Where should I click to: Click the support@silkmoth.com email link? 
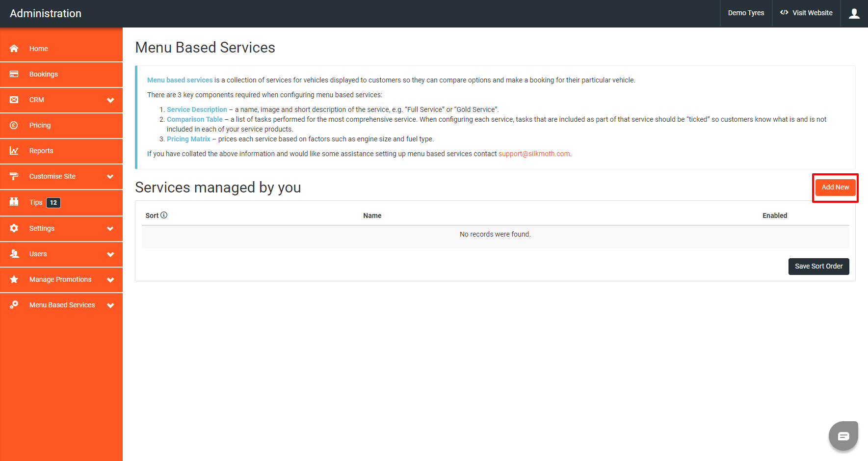(534, 154)
